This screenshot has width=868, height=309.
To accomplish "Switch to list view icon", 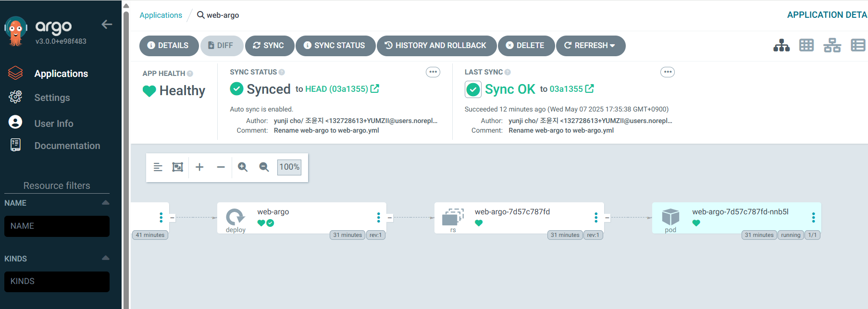I will (858, 45).
